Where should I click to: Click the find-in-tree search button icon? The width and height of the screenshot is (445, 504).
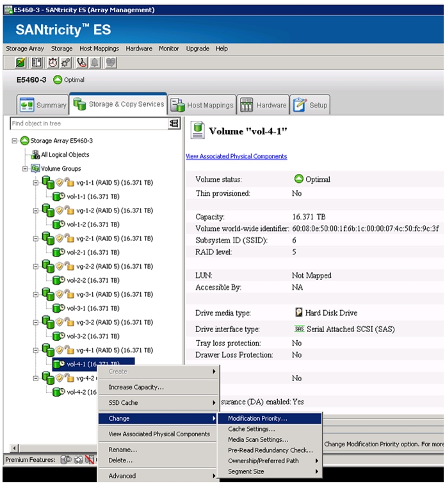174,123
